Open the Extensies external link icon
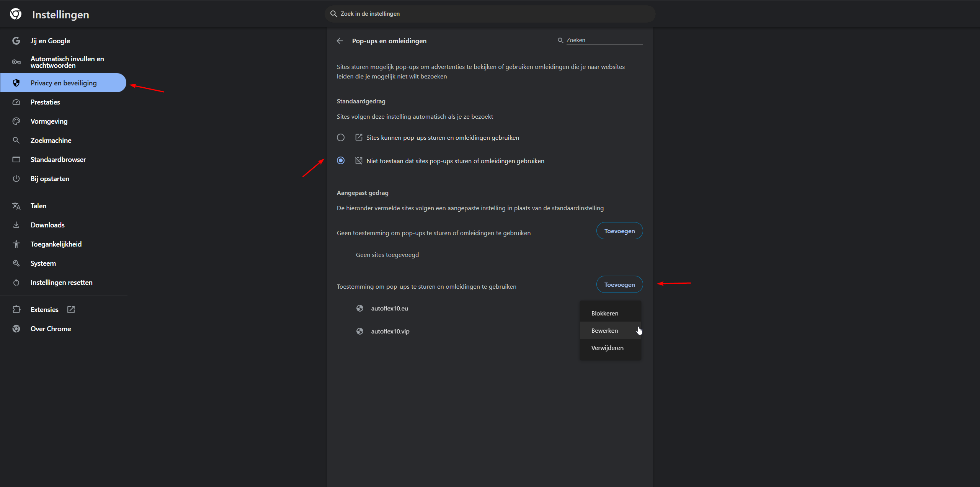The height and width of the screenshot is (487, 980). point(71,309)
